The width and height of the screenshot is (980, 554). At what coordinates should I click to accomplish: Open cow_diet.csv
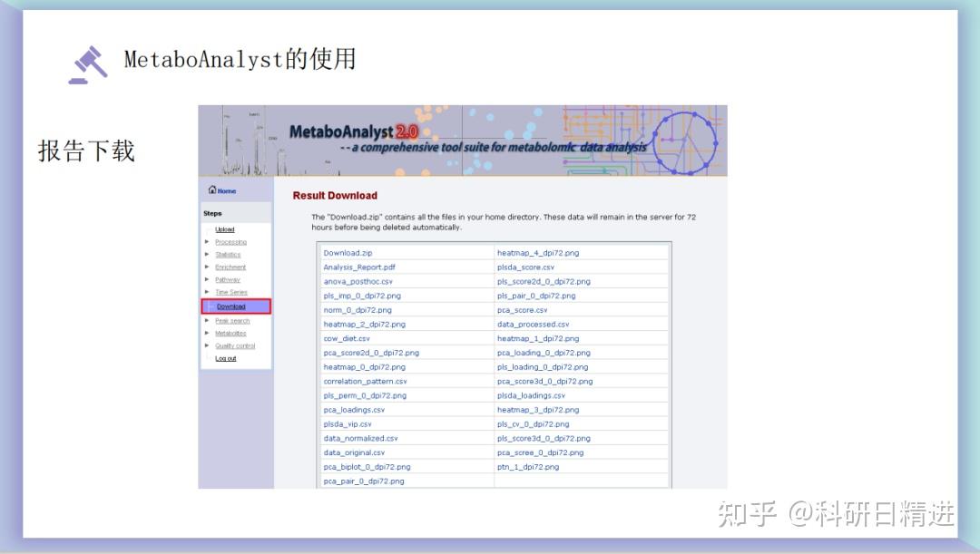pos(348,338)
